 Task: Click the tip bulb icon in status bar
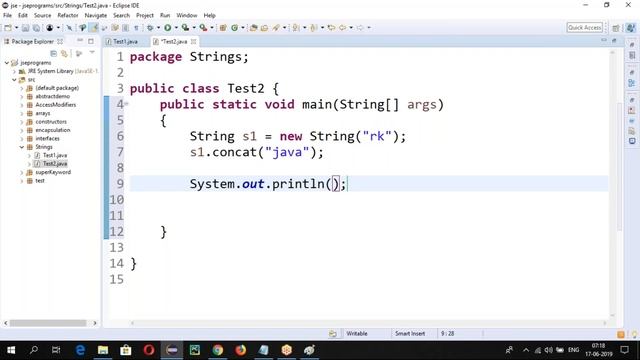[634, 334]
